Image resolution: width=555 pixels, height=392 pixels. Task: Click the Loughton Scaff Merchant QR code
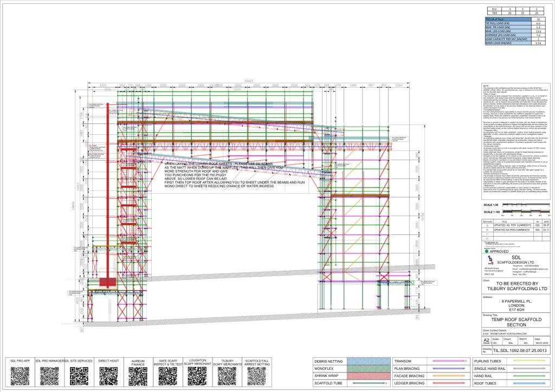coord(197,376)
